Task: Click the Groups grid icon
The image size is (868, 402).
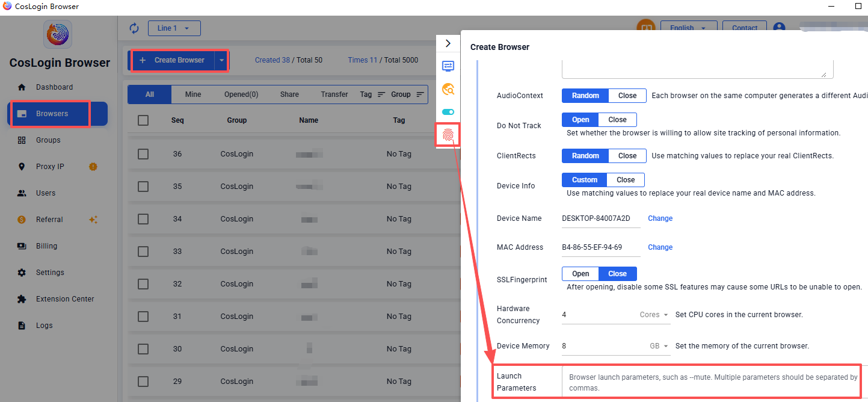Action: [22, 140]
